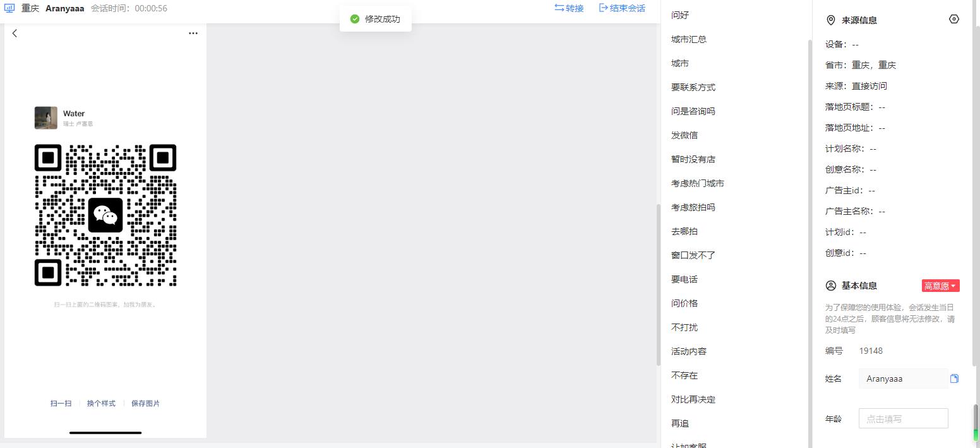980x448 pixels.
Task: Click the name Aranyaaa in the header
Action: (x=64, y=9)
